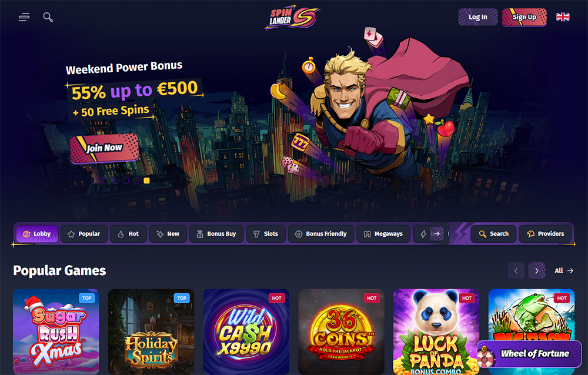The height and width of the screenshot is (375, 588).
Task: Open the hamburger menu icon
Action: click(24, 17)
